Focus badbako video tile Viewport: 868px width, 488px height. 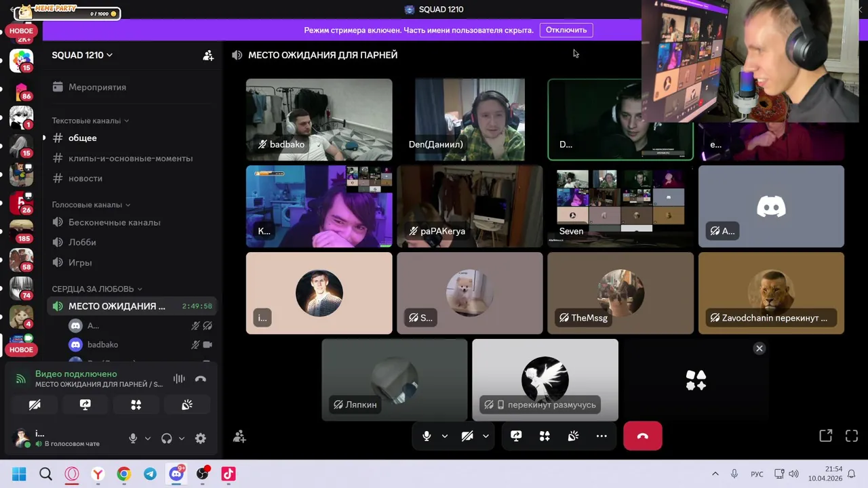click(x=319, y=120)
